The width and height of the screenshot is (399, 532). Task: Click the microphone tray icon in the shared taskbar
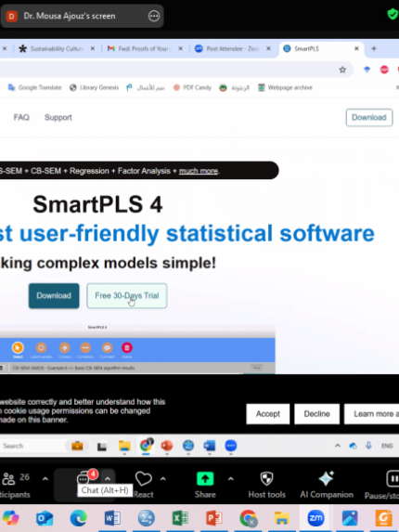click(x=368, y=446)
